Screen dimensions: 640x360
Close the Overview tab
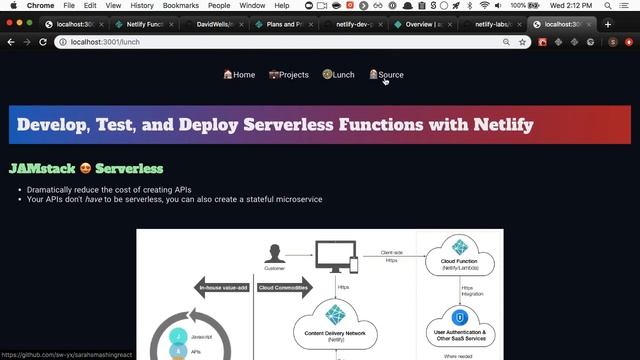[450, 24]
